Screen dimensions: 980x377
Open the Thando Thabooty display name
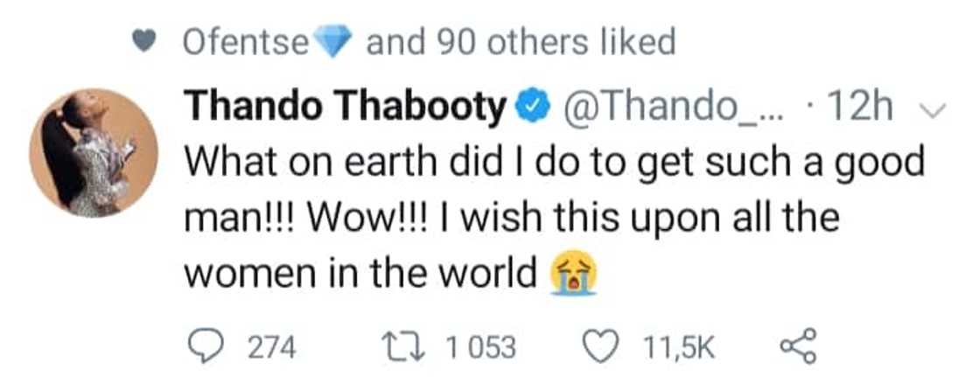(x=346, y=108)
